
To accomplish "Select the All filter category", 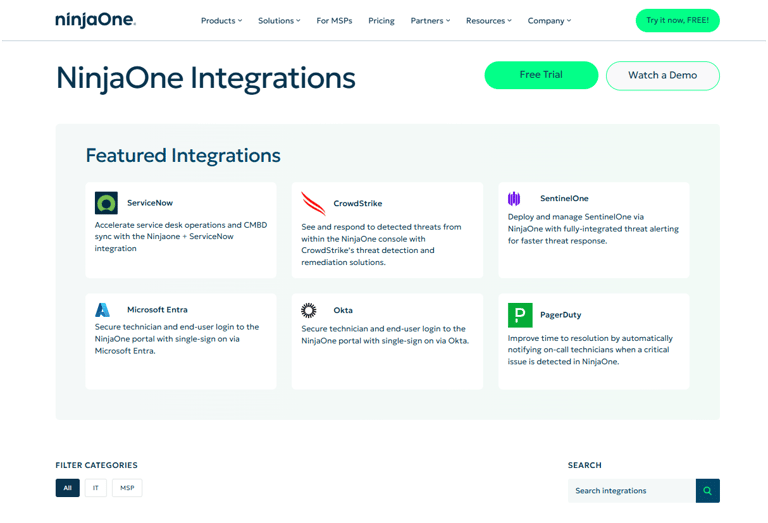I will (68, 488).
